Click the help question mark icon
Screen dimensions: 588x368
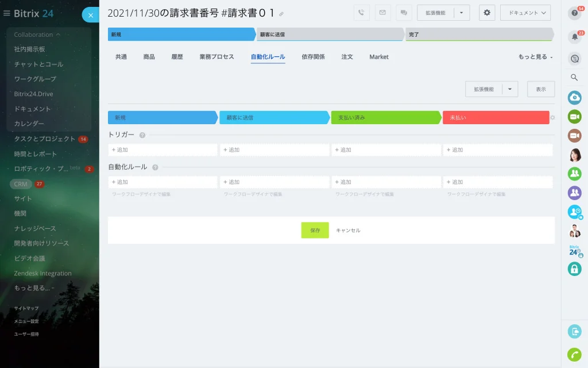coord(574,13)
